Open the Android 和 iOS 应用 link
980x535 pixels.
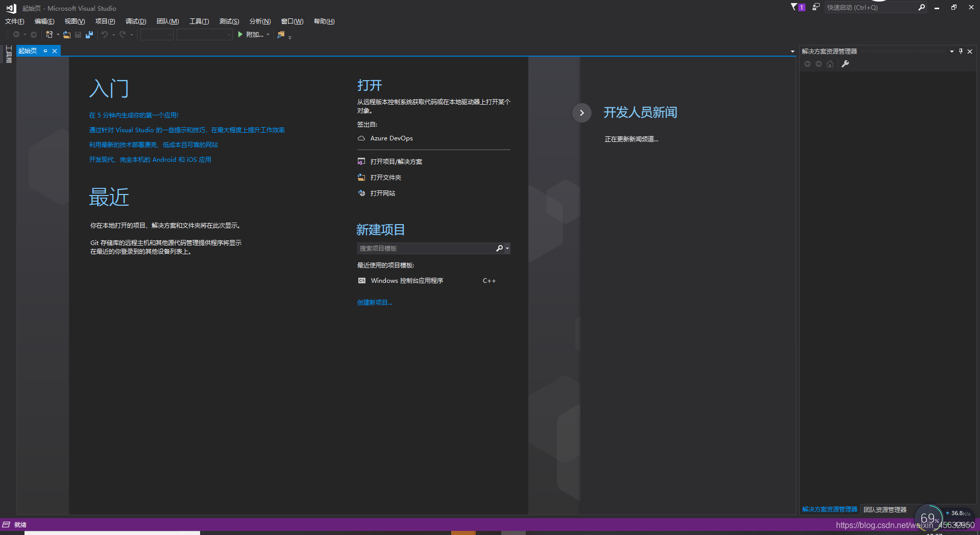coord(150,160)
